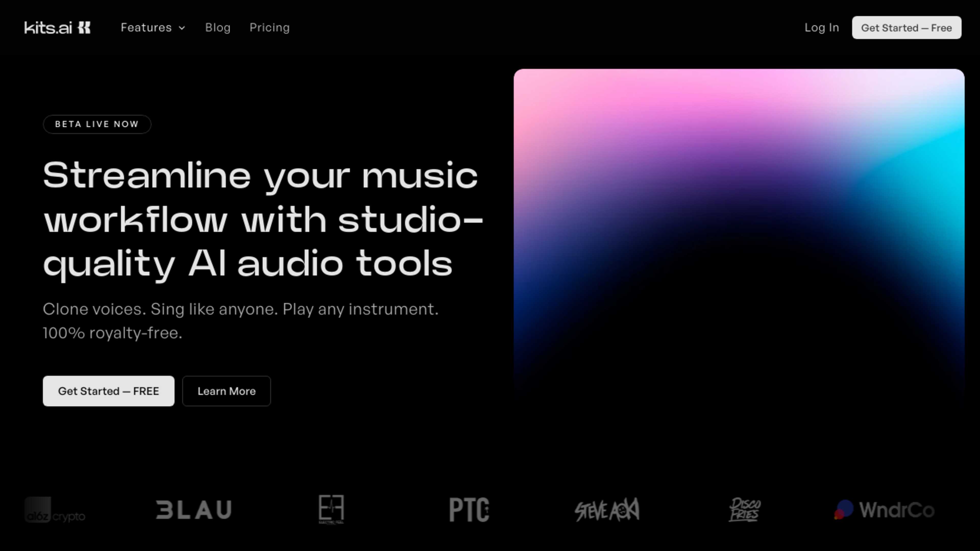The image size is (980, 551).
Task: Click the Disco Fries logo
Action: [744, 510]
